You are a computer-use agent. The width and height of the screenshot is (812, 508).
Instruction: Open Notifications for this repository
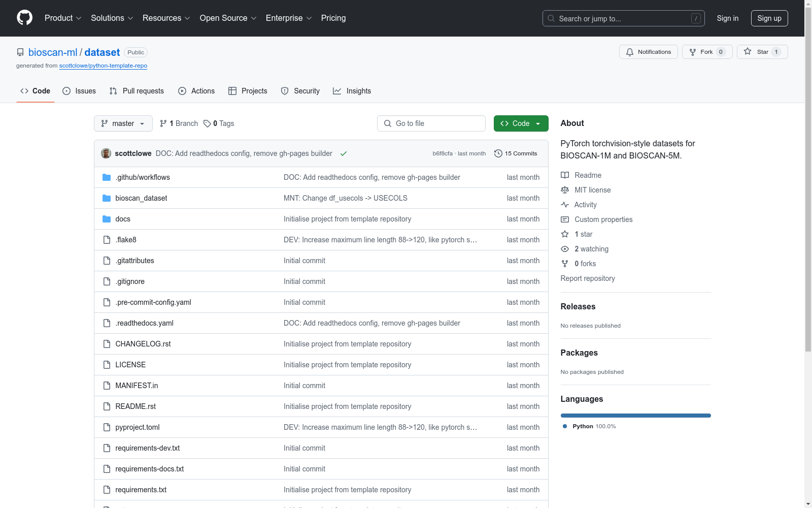point(649,52)
